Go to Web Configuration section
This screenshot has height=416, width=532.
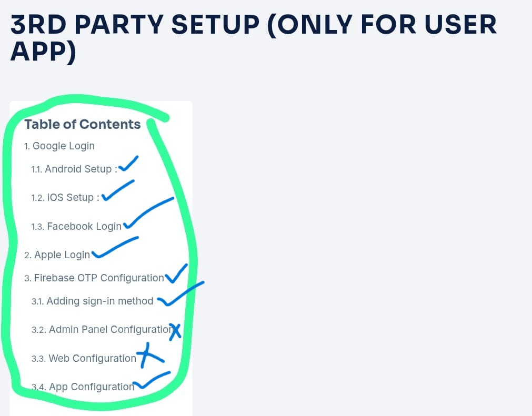click(x=84, y=358)
